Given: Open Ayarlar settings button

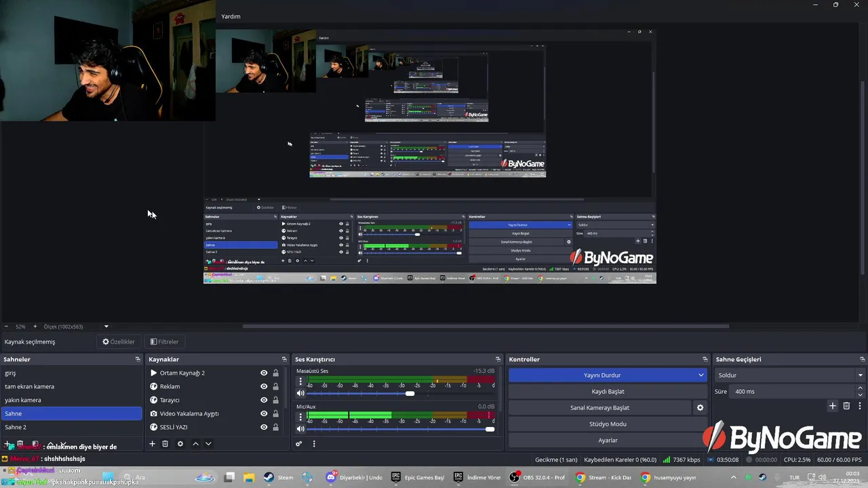Looking at the screenshot, I should click(x=608, y=441).
